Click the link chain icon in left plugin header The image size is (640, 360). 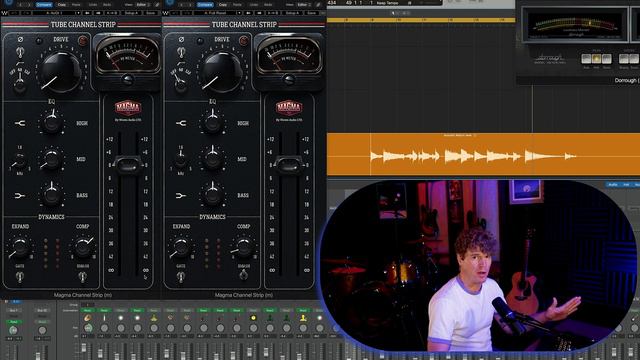coord(158,5)
